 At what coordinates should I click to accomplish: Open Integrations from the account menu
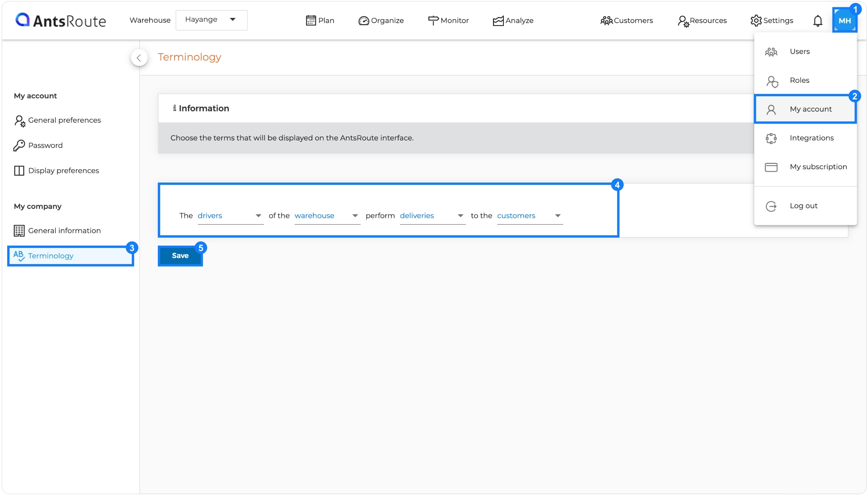(805, 138)
